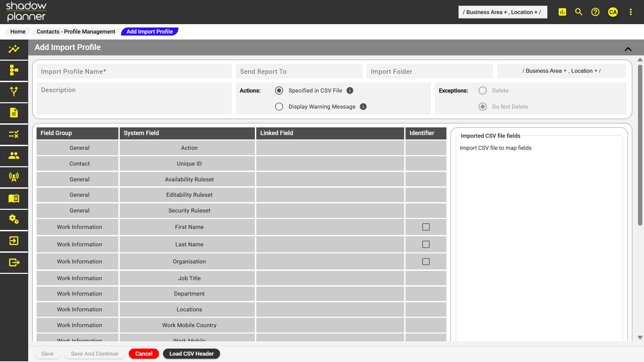The width and height of the screenshot is (644, 362).
Task: Go to the Home breadcrumb tab
Action: tap(18, 32)
